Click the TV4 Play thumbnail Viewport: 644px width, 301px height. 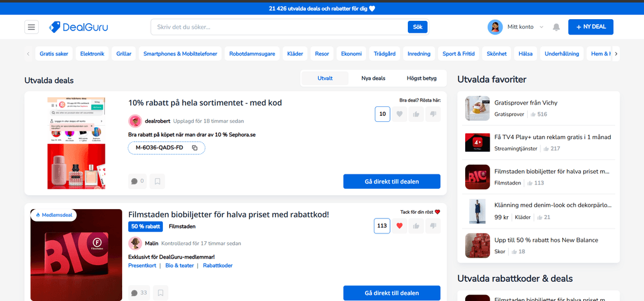477,143
